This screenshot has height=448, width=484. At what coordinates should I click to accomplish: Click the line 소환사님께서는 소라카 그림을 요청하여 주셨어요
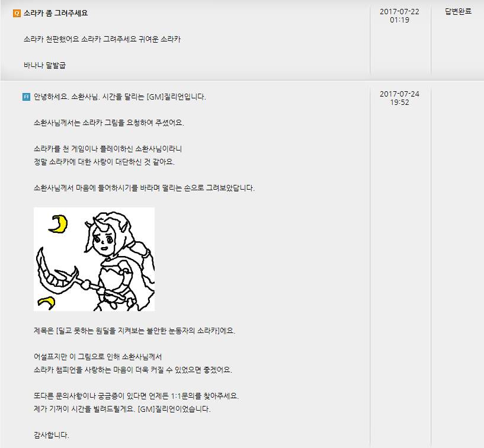click(x=108, y=123)
